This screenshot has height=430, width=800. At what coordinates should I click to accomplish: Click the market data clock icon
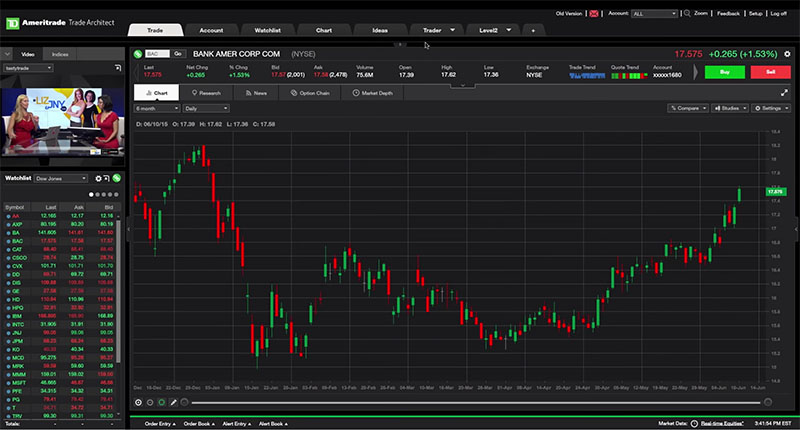point(694,423)
